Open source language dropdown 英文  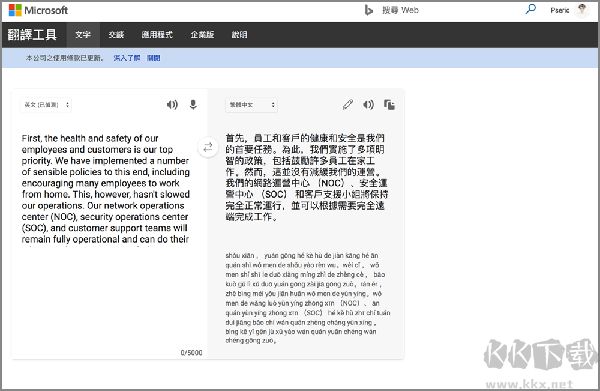point(46,105)
